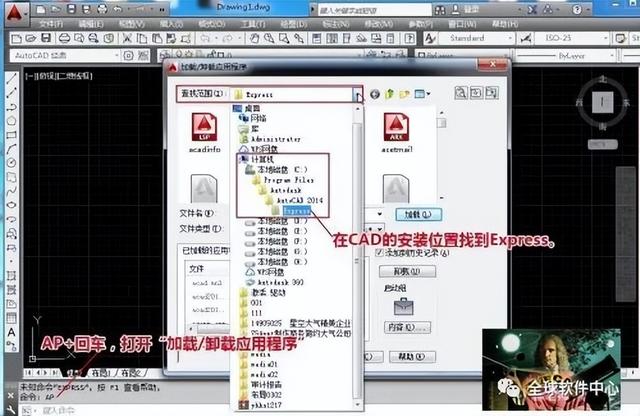The image size is (640, 416).
Task: Select the Polygon tool in the Draw toolbar
Action: click(11, 121)
